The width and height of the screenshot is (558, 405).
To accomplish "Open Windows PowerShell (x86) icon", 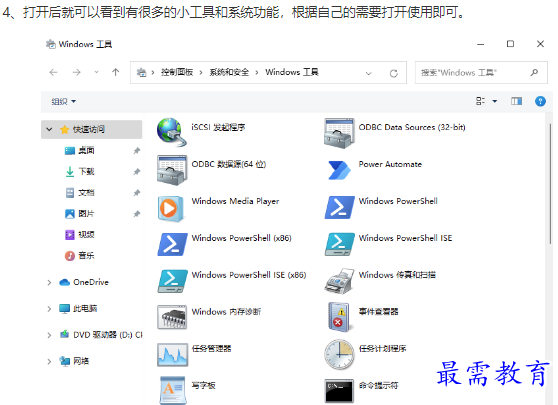I will pyautogui.click(x=172, y=244).
